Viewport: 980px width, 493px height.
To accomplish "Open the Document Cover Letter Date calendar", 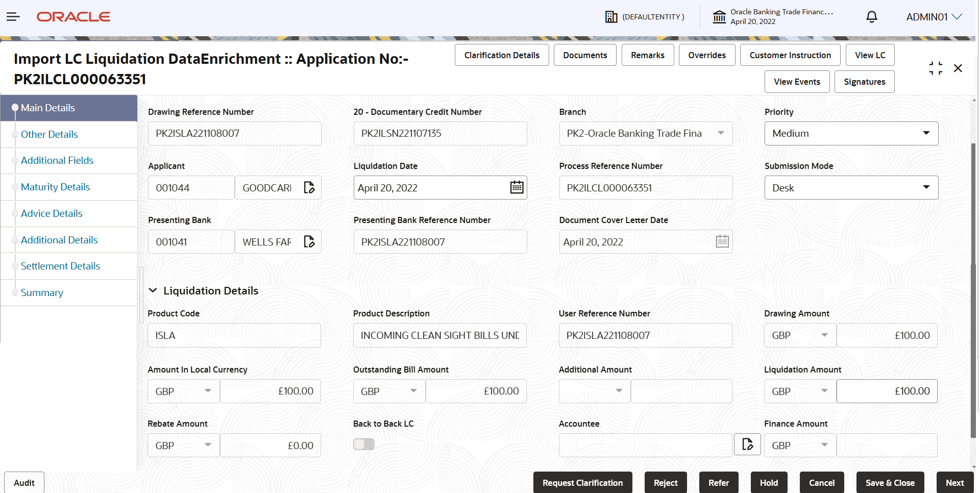I will click(722, 241).
